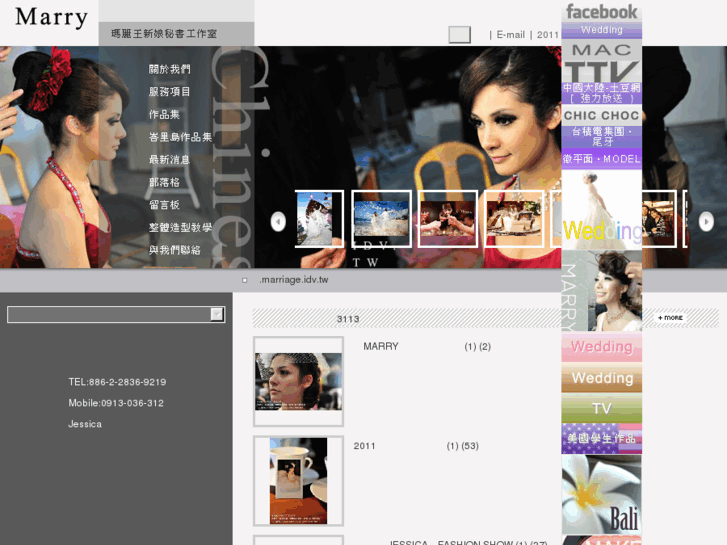Open the sidebar dropdown arrow
Viewport: 727px width, 545px height.
(x=217, y=314)
